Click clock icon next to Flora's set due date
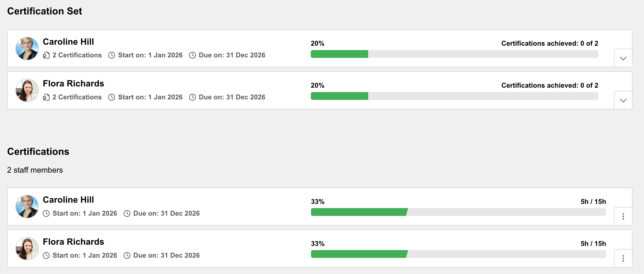644x274 pixels. coord(192,97)
